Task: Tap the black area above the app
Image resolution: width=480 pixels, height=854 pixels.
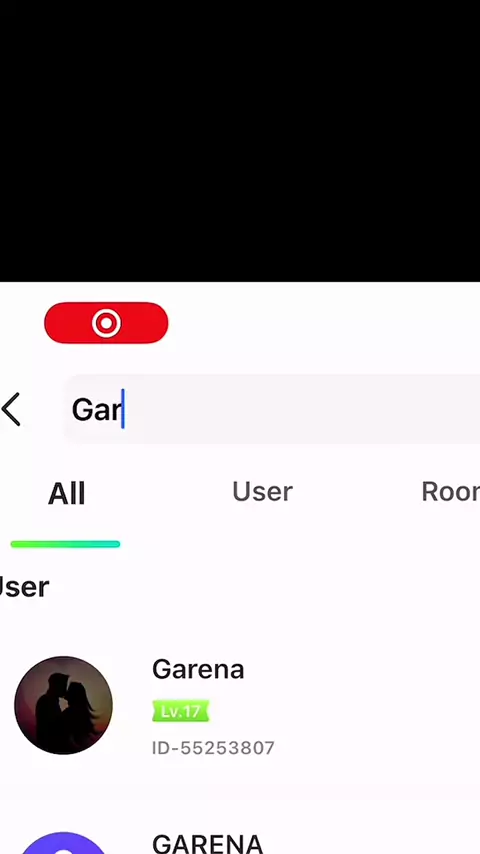Action: 240,141
